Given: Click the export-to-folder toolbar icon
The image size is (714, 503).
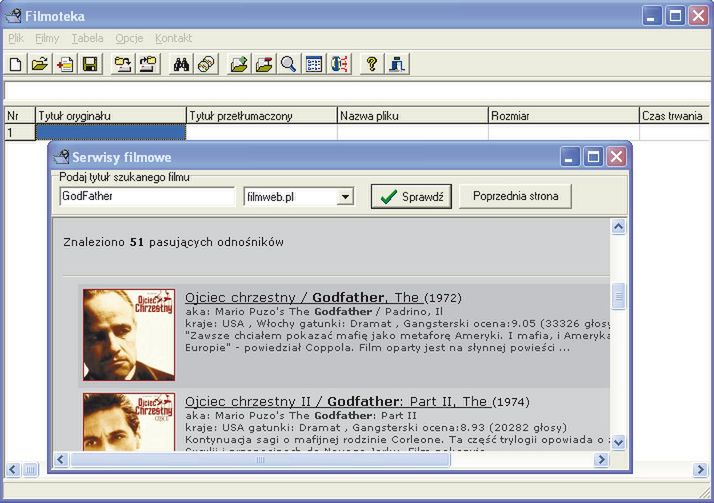Looking at the screenshot, I should pos(148,64).
